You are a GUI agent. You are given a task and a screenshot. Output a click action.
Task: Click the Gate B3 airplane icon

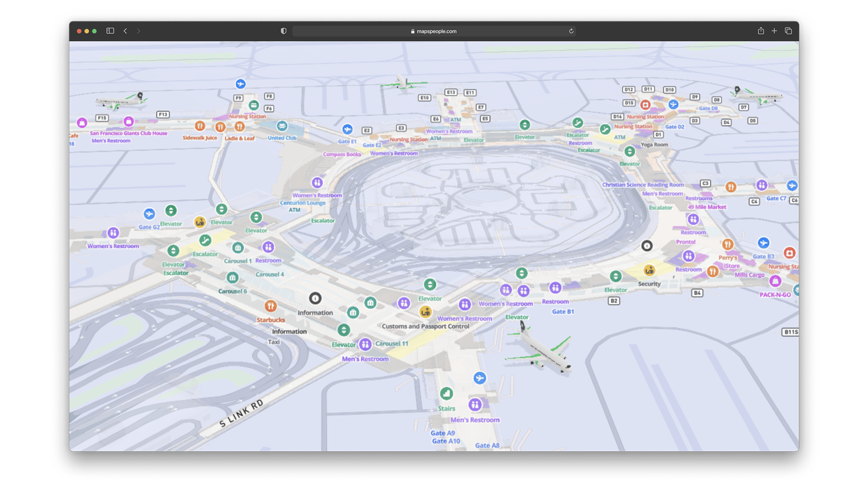[x=763, y=243]
